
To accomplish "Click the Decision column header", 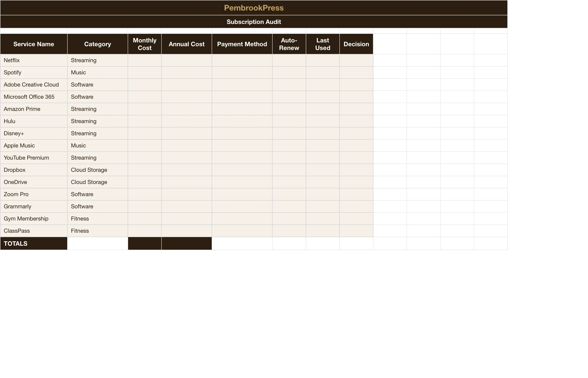I will click(x=356, y=44).
